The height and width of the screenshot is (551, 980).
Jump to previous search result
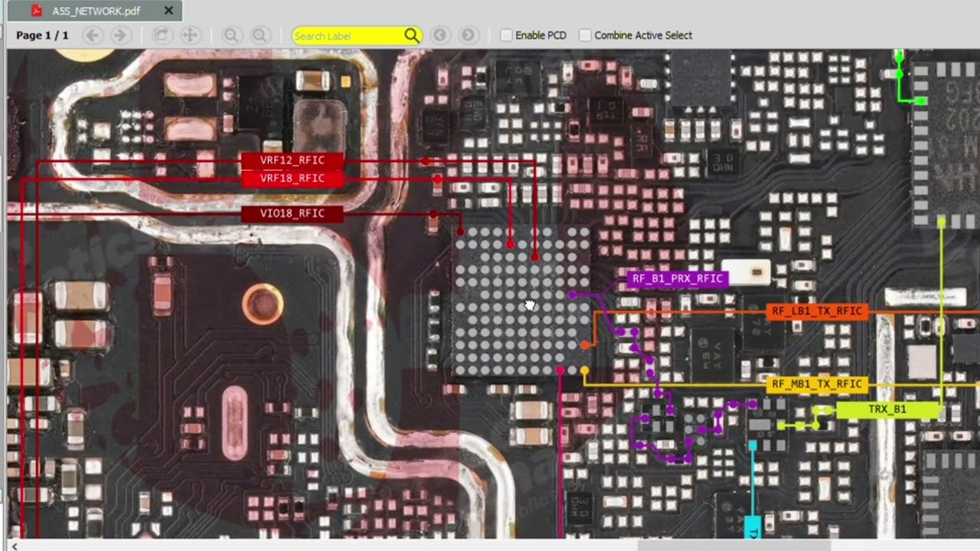[439, 35]
